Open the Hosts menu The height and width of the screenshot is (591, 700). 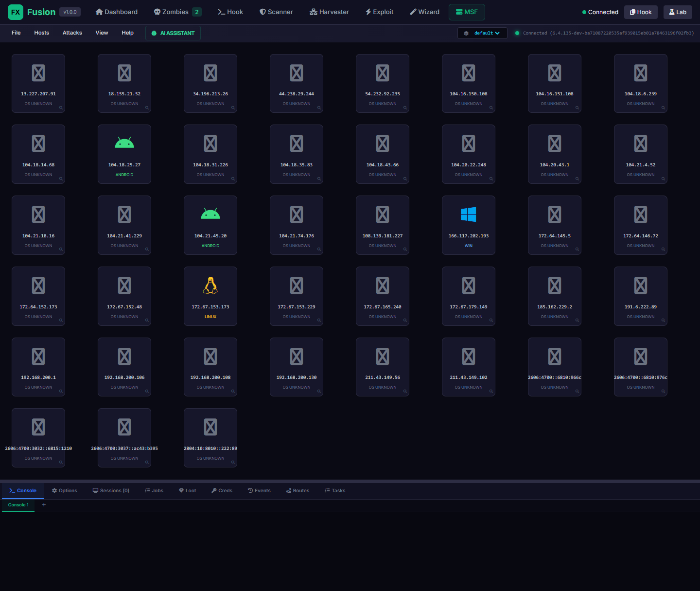click(x=41, y=33)
